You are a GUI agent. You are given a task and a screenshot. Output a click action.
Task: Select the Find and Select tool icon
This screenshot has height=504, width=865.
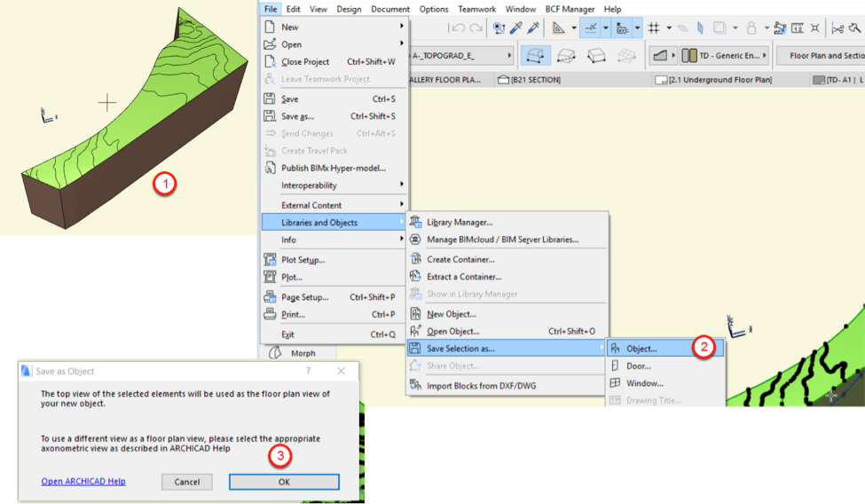499,28
